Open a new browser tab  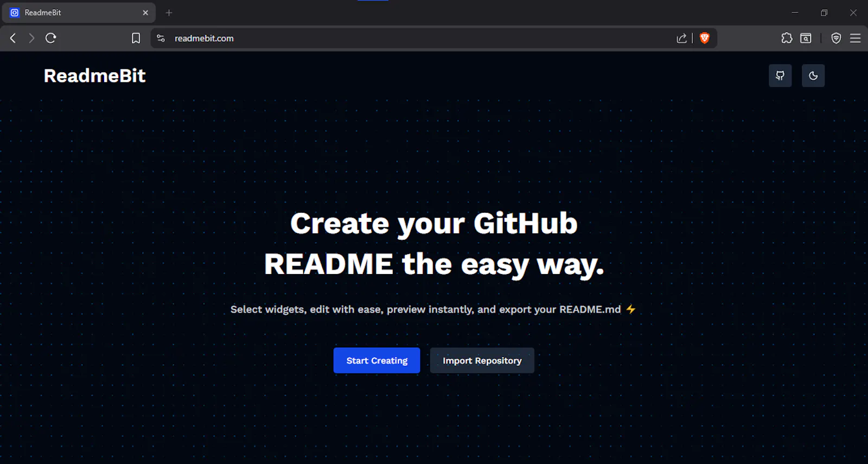tap(169, 12)
